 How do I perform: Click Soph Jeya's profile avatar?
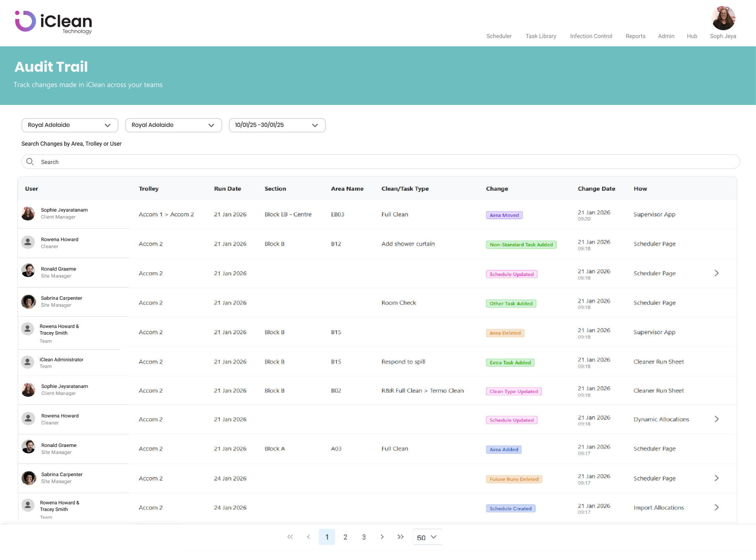tap(723, 18)
